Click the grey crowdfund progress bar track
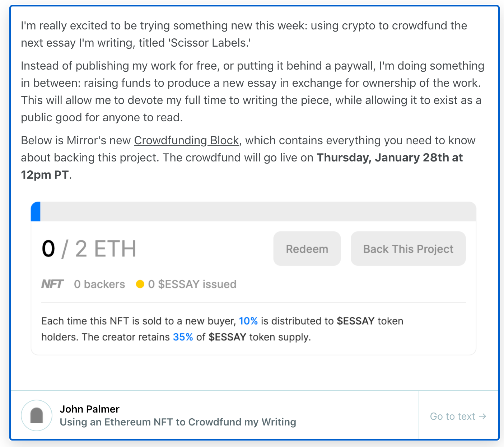This screenshot has width=504, height=447. [x=258, y=212]
